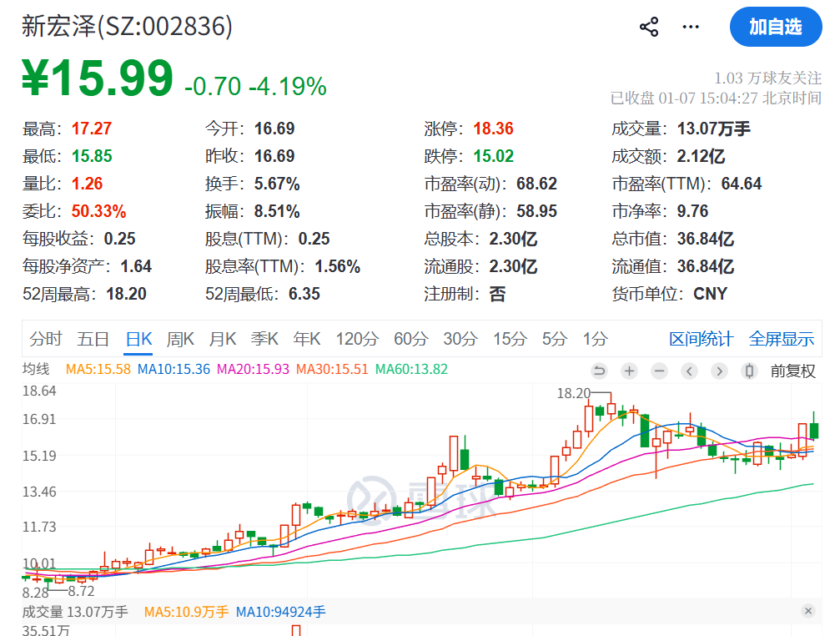
Task: Click 成交量 value 13.07万手
Action: [x=713, y=129]
